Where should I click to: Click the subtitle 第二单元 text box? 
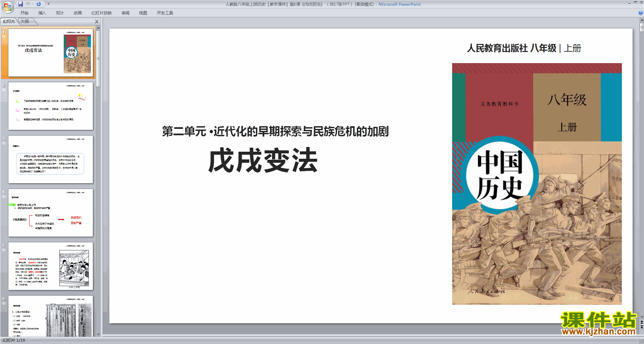[x=275, y=131]
